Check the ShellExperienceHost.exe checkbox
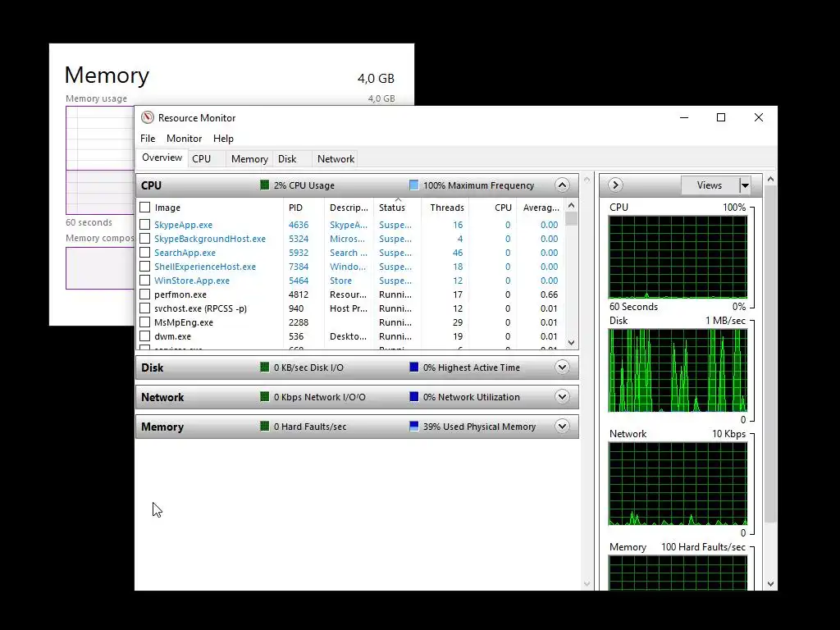 (x=144, y=267)
